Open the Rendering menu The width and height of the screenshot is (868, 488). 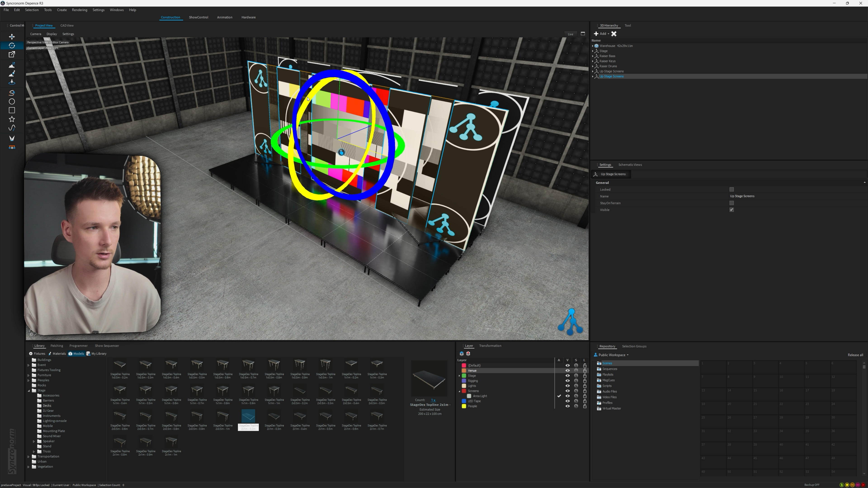(80, 10)
